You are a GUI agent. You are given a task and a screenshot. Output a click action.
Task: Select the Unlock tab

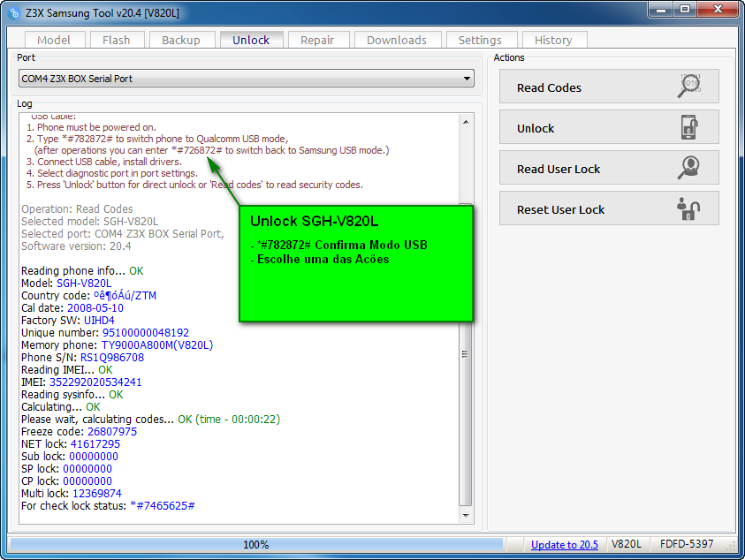point(251,40)
